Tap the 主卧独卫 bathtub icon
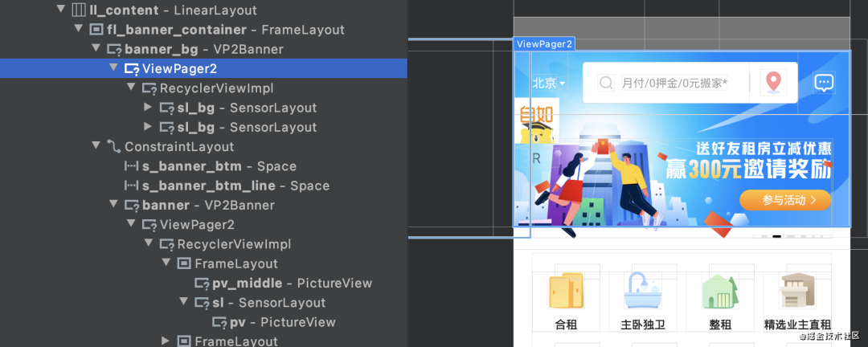Image resolution: width=868 pixels, height=347 pixels. [x=643, y=290]
